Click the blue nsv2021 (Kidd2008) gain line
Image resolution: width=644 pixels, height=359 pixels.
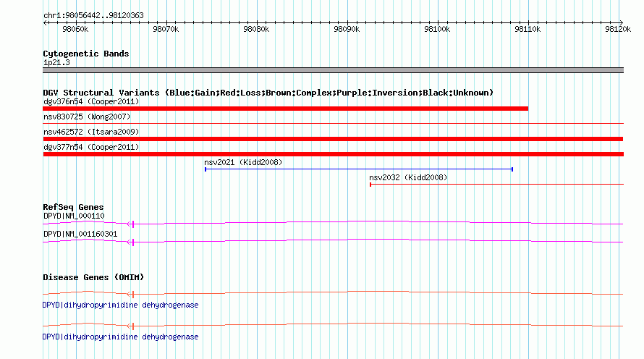pos(359,169)
